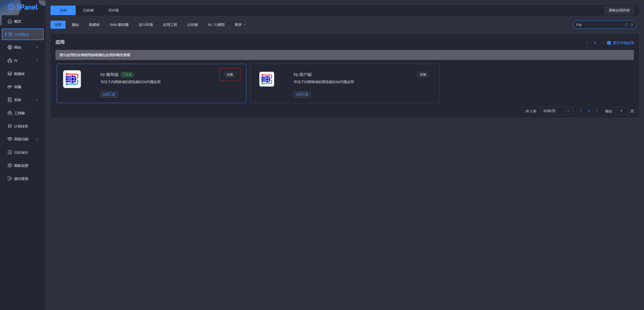The image size is (644, 310).
Task: Click the log audit icon in sidebar
Action: (10, 152)
